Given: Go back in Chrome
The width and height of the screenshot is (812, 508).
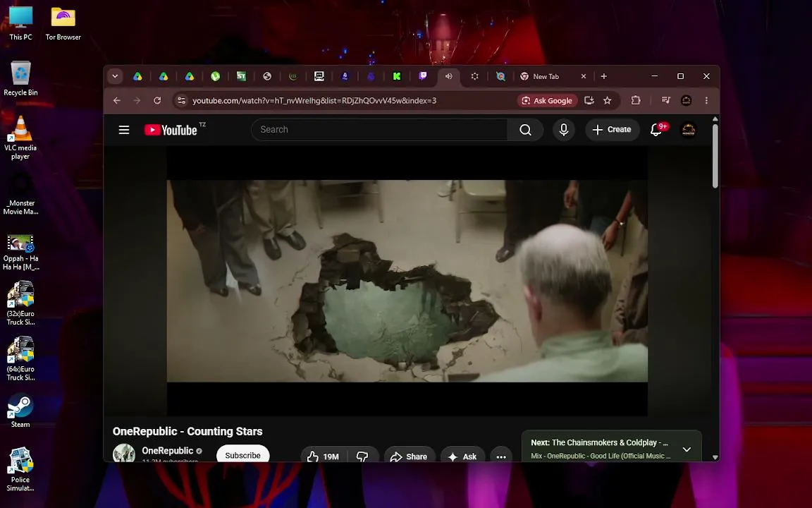Looking at the screenshot, I should click(116, 101).
